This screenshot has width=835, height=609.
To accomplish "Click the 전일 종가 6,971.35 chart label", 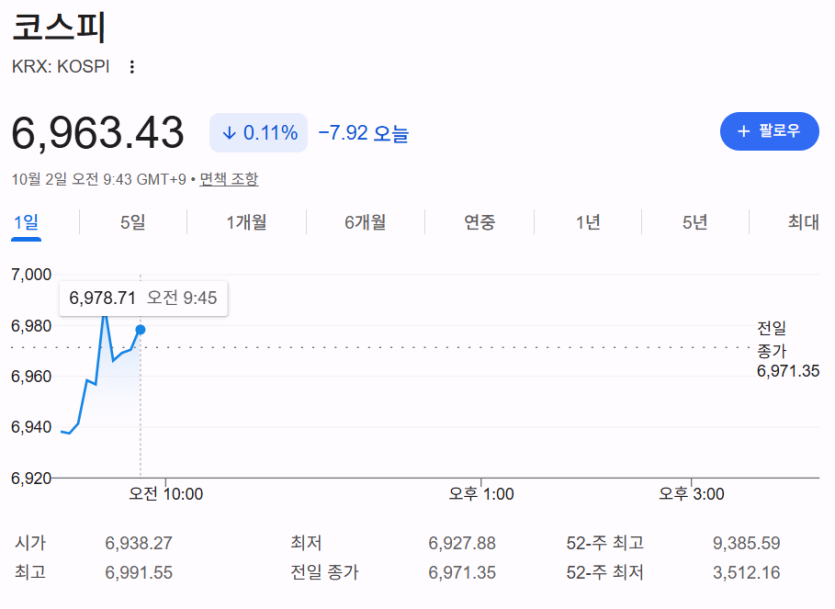I will click(788, 350).
